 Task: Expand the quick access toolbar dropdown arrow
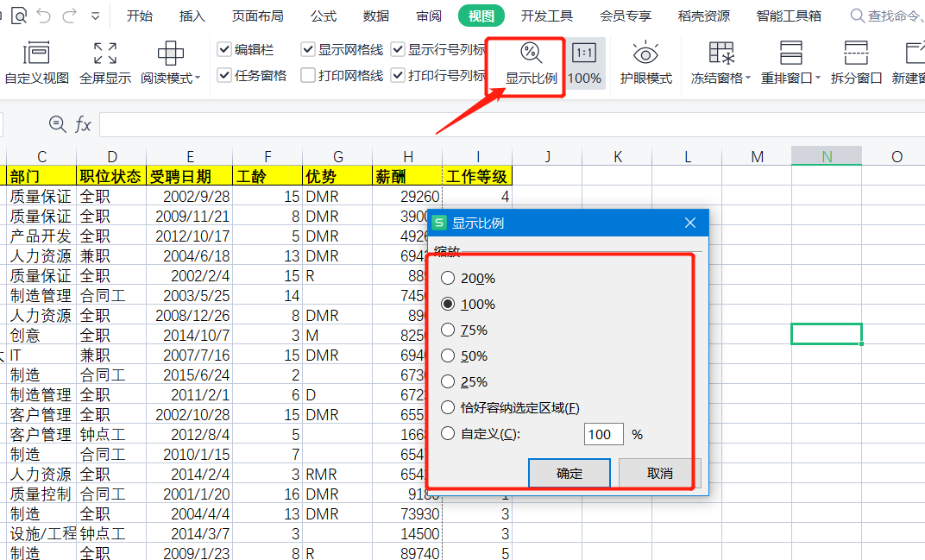click(96, 16)
